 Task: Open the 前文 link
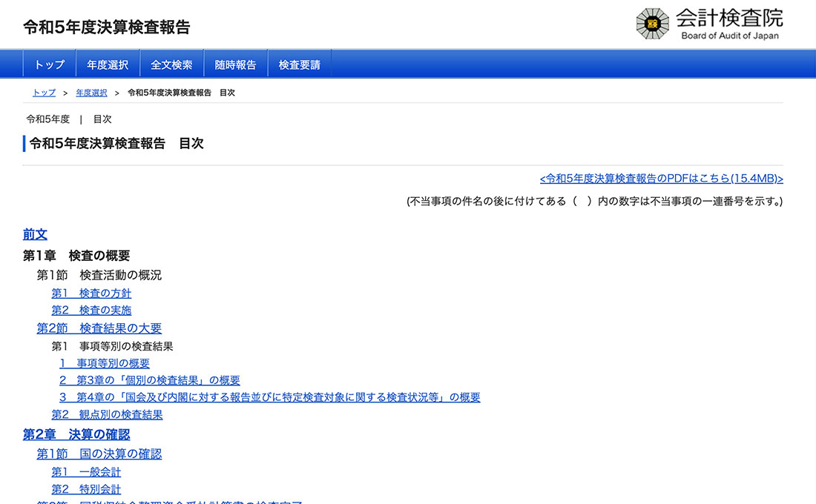click(x=35, y=234)
